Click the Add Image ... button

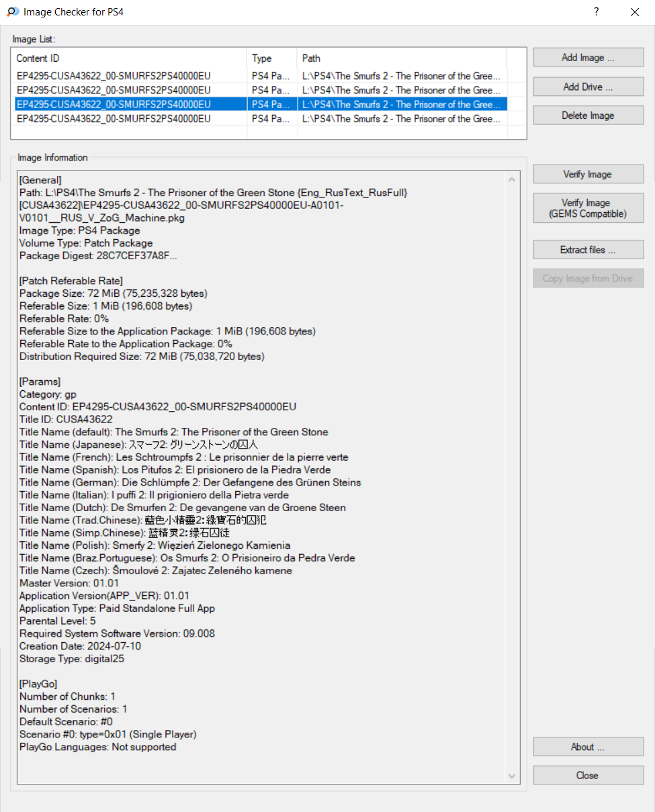click(588, 58)
